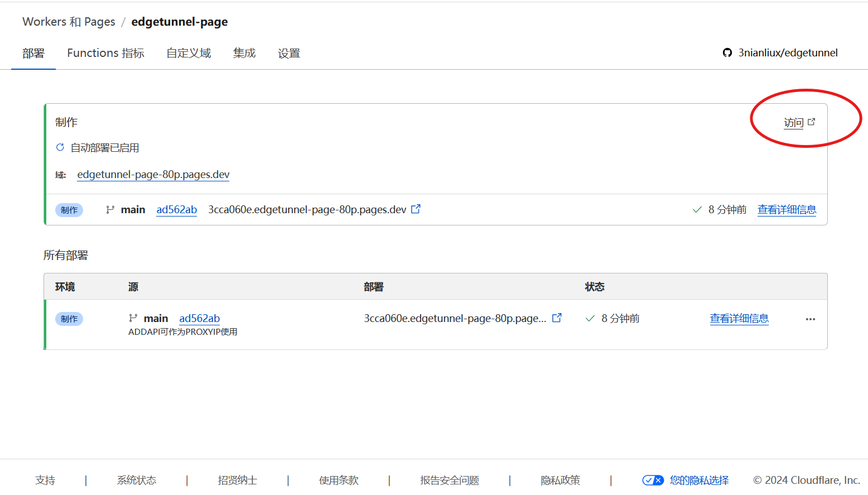The image size is (868, 495).
Task: Open the three-dot more actions menu
Action: [x=811, y=319]
